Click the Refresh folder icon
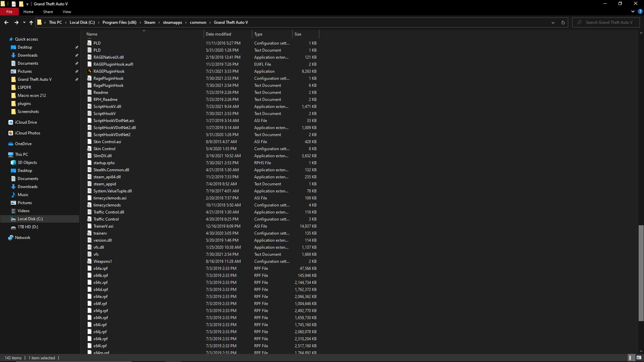The width and height of the screenshot is (644, 362). click(x=563, y=22)
